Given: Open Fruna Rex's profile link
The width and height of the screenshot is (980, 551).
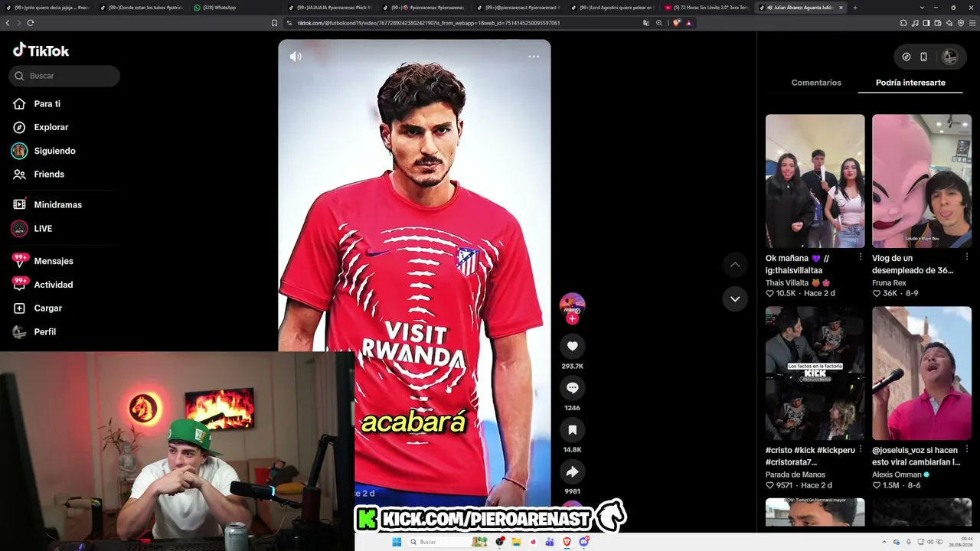Looking at the screenshot, I should [889, 283].
